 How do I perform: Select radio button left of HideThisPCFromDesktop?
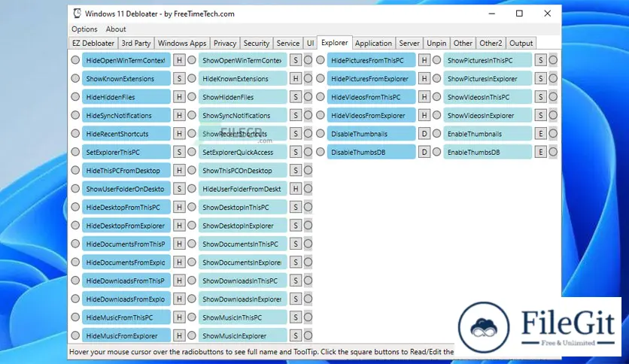[x=75, y=171]
